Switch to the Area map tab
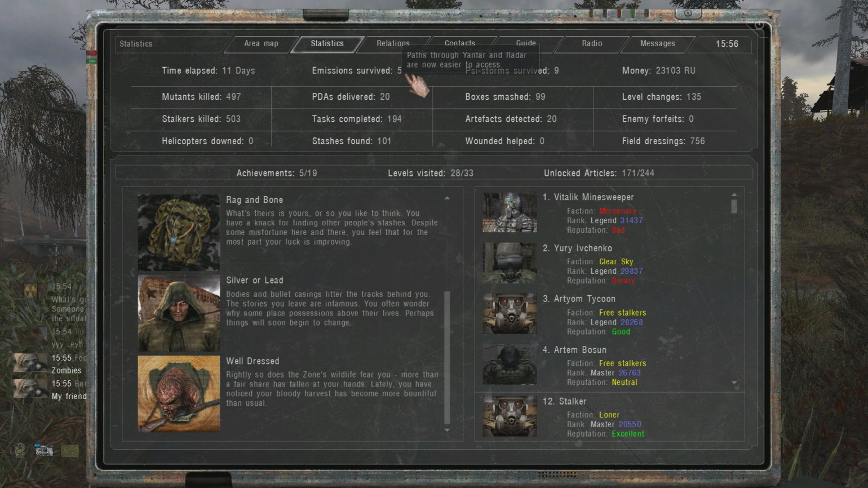868x488 pixels. pos(261,43)
